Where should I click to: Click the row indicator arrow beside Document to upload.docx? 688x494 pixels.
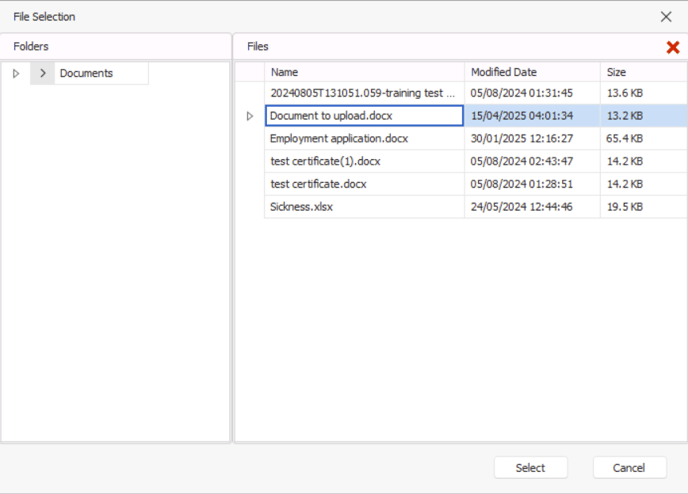pos(250,116)
